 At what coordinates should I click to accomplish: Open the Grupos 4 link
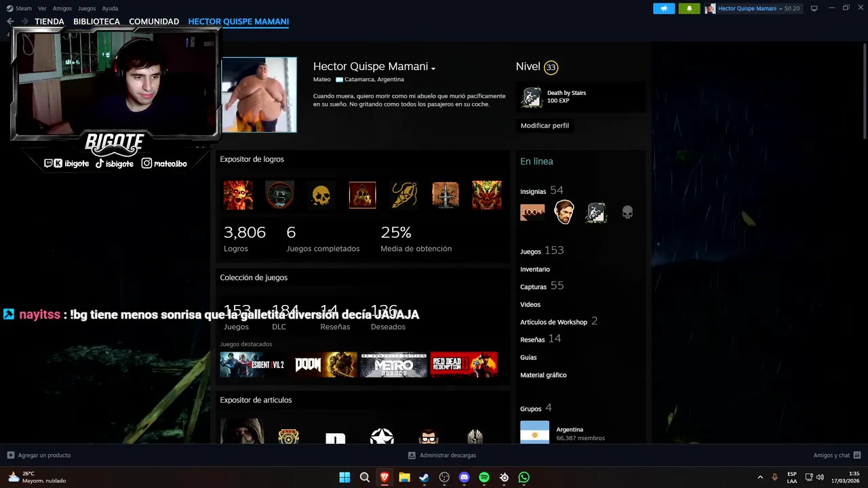click(536, 408)
